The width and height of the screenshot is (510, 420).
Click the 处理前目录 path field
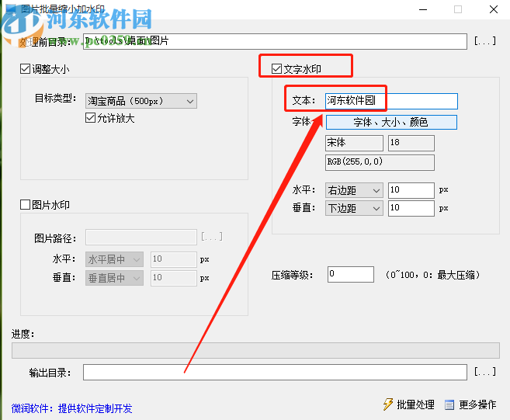tap(275, 41)
